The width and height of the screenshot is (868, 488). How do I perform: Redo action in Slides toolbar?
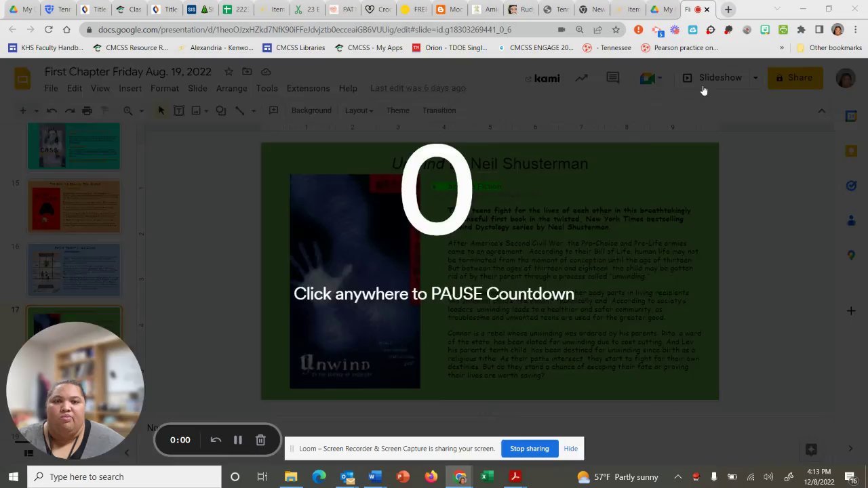pyautogui.click(x=69, y=110)
